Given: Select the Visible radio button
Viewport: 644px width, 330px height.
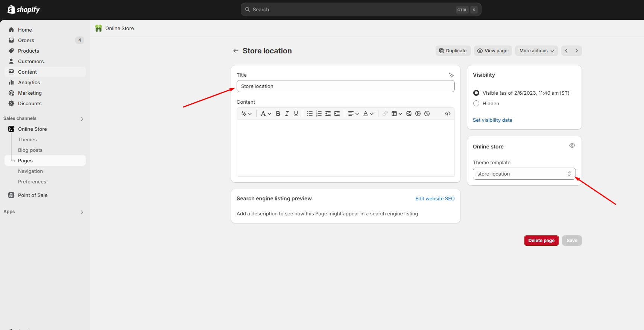Looking at the screenshot, I should 476,93.
